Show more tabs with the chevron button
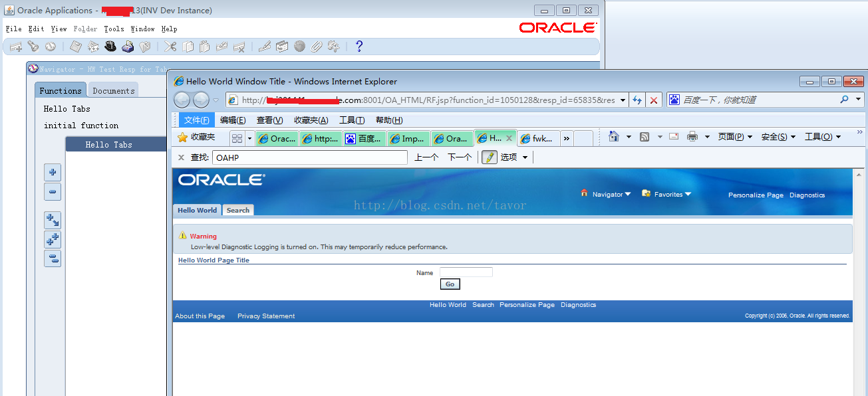The image size is (868, 396). pos(566,138)
